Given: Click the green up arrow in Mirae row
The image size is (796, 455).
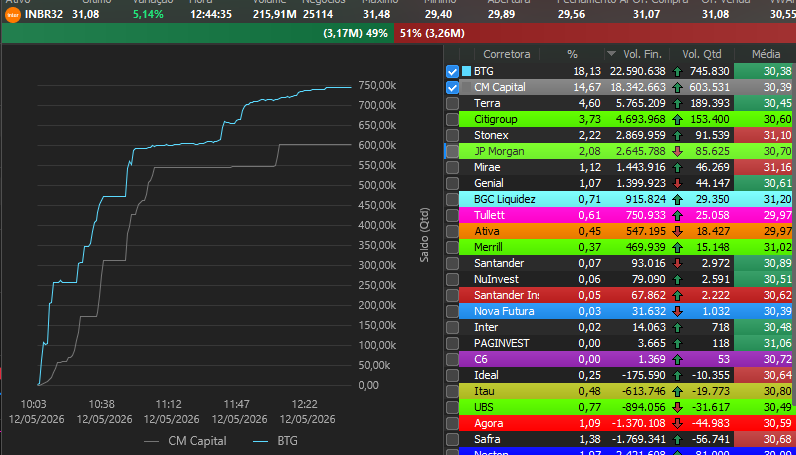Looking at the screenshot, I should pos(677,168).
